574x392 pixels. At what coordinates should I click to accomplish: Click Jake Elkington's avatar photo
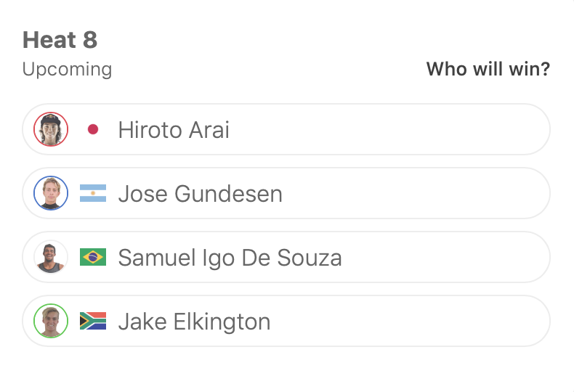point(51,322)
